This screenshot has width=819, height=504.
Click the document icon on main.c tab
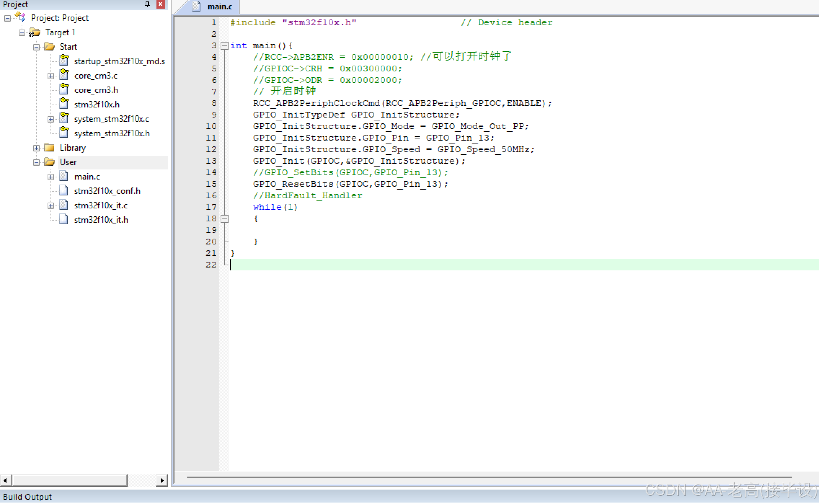pyautogui.click(x=196, y=6)
